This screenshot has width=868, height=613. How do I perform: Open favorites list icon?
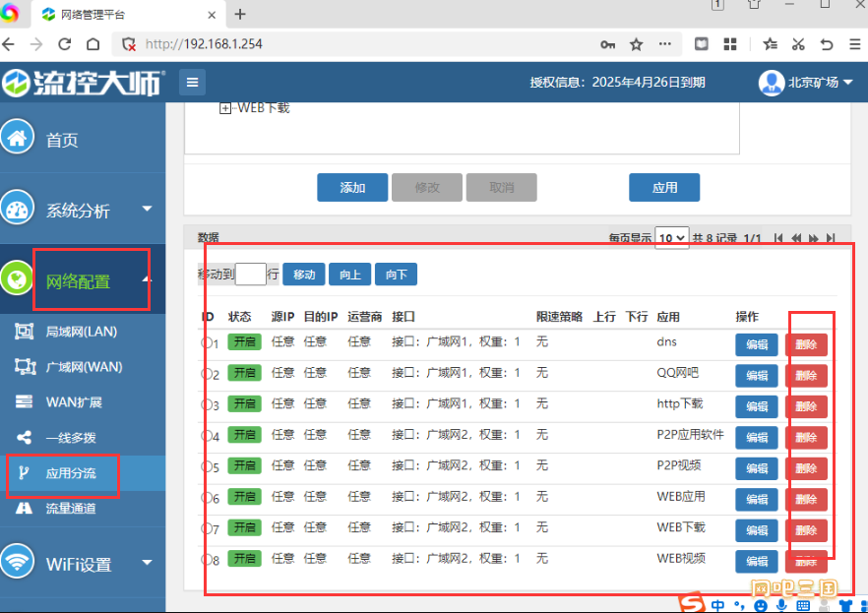pos(770,44)
